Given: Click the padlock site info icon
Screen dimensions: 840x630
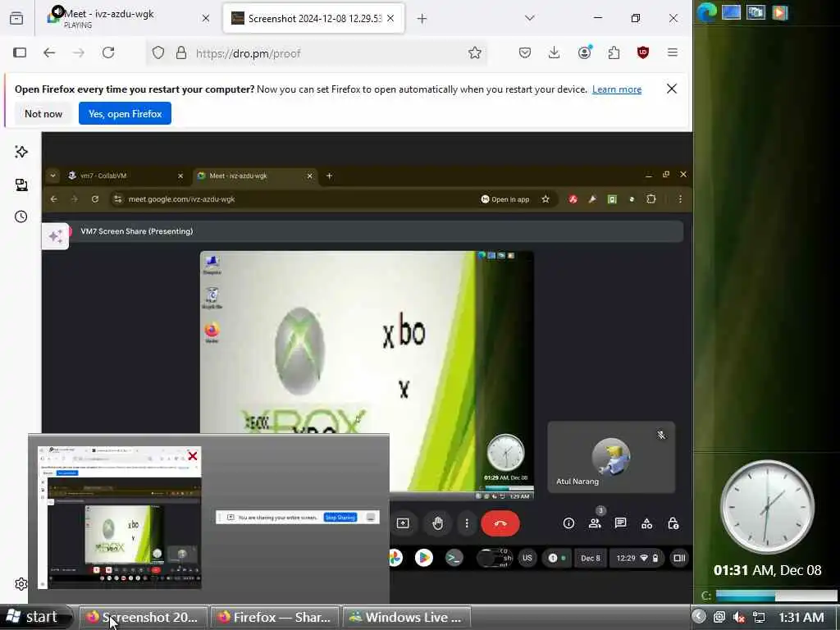Looking at the screenshot, I should coord(181,52).
